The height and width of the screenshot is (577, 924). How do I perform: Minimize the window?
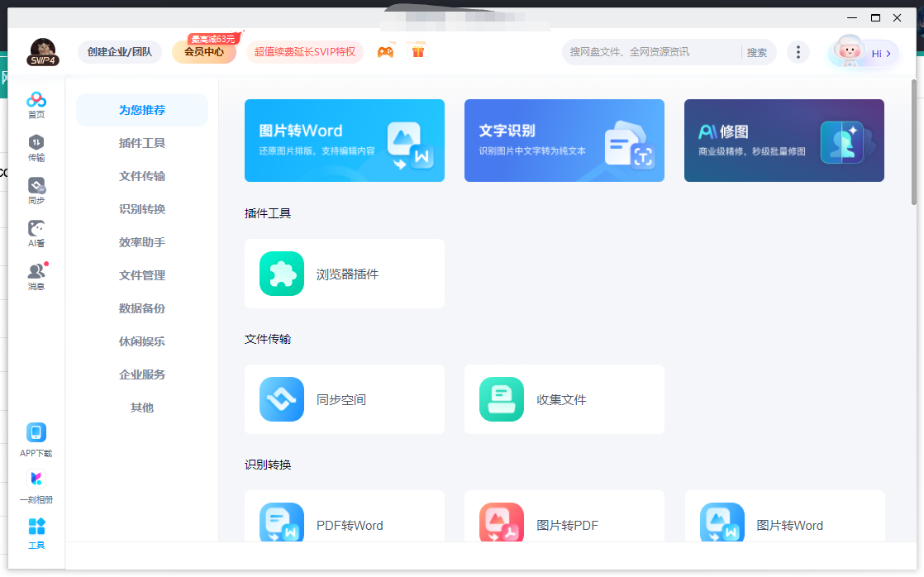pyautogui.click(x=852, y=17)
